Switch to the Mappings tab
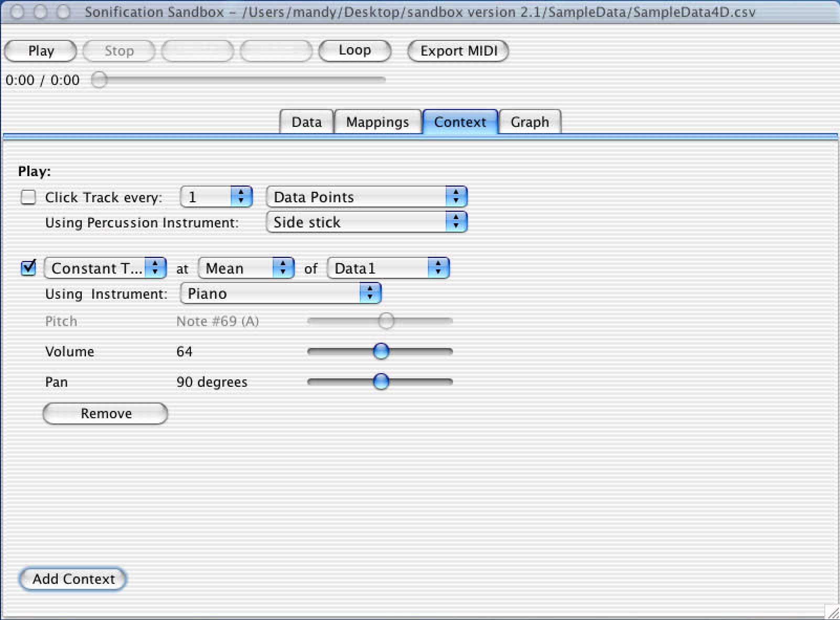This screenshot has width=840, height=620. tap(378, 122)
